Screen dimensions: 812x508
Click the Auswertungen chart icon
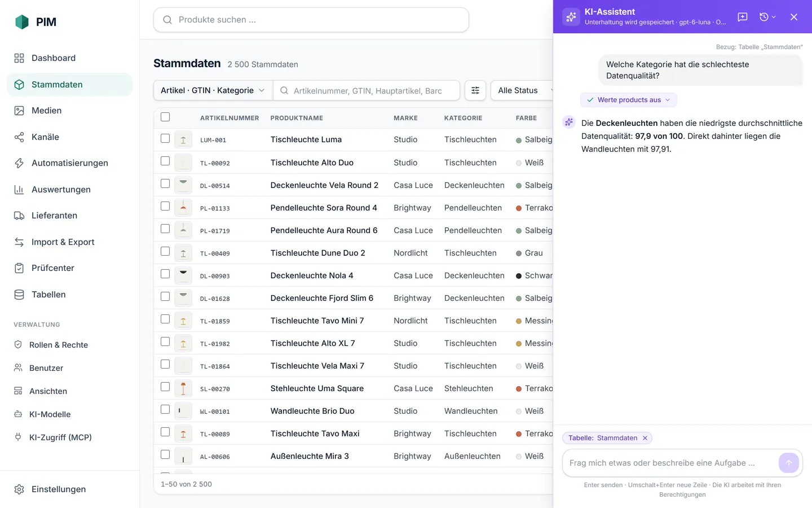click(x=19, y=190)
